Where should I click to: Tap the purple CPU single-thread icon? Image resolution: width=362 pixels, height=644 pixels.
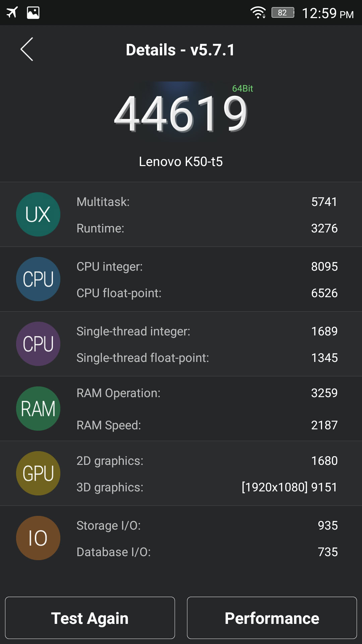coord(38,344)
